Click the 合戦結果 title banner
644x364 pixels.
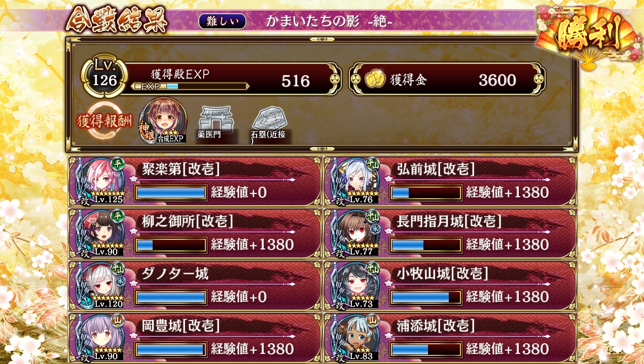click(117, 20)
